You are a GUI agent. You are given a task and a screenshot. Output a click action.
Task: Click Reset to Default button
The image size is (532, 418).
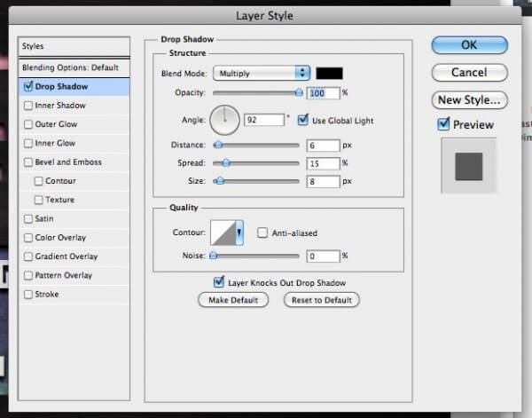pos(321,300)
